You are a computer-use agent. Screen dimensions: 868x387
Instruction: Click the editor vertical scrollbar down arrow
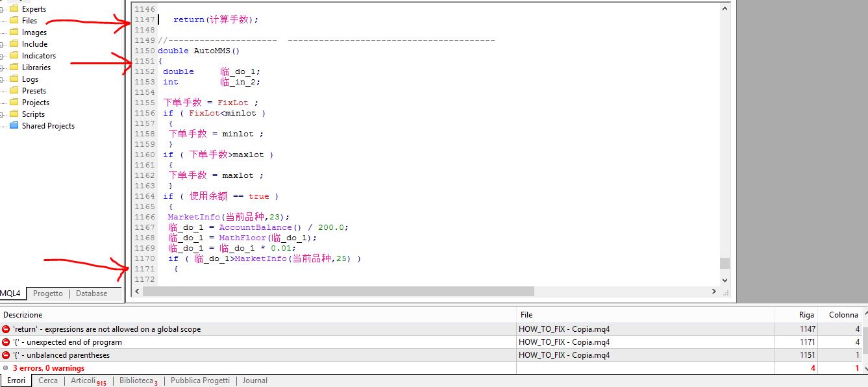click(725, 280)
